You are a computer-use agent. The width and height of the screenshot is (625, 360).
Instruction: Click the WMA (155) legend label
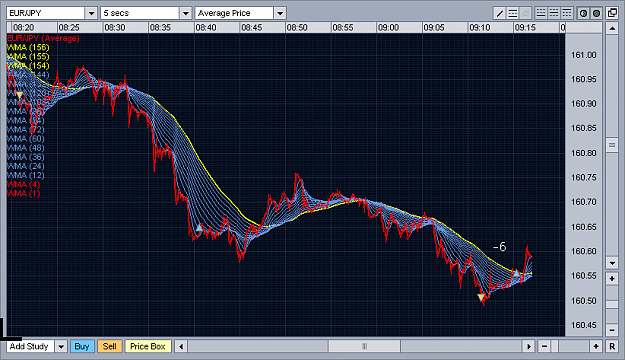pos(28,57)
